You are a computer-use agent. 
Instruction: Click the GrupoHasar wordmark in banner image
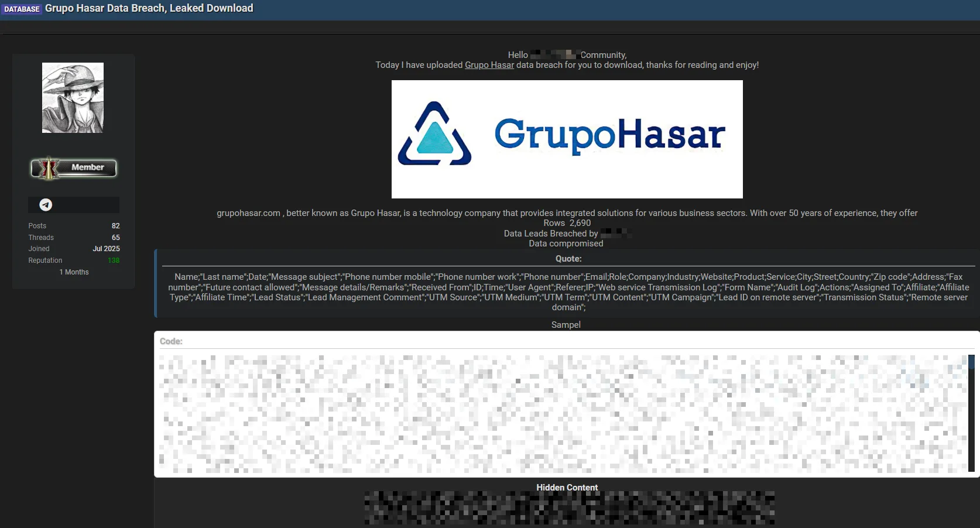(609, 135)
